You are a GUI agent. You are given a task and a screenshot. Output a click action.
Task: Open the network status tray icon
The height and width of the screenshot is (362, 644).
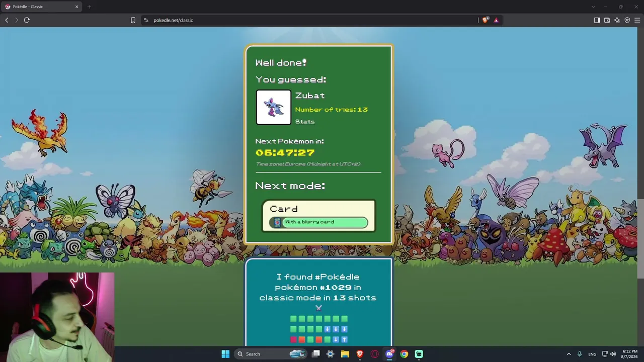coord(605,354)
